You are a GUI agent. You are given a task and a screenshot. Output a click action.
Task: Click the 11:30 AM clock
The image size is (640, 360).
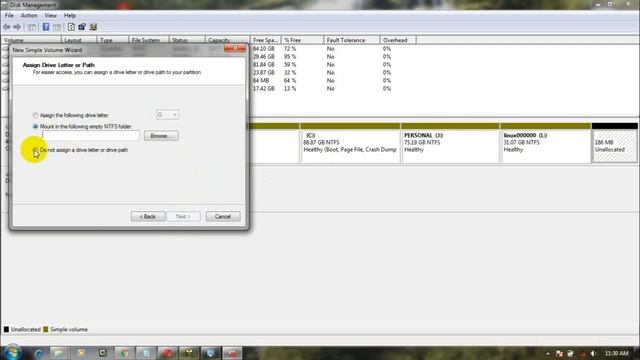[x=616, y=353]
